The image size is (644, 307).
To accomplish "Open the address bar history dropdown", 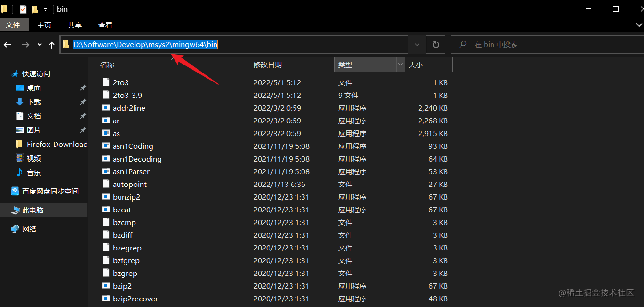I will [x=417, y=44].
